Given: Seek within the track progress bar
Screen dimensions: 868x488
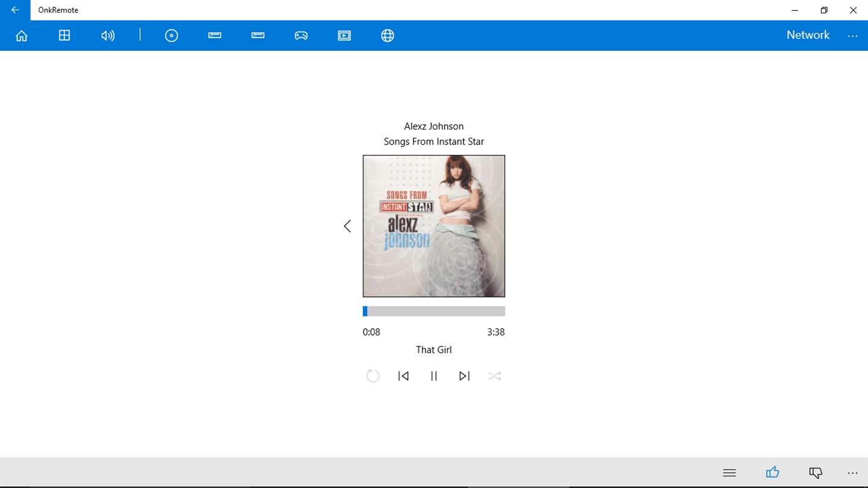Looking at the screenshot, I should (434, 311).
